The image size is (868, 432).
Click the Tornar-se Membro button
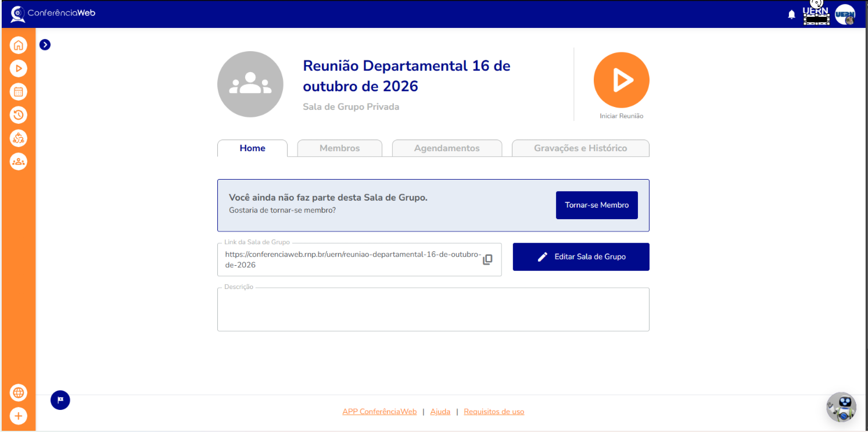tap(597, 205)
